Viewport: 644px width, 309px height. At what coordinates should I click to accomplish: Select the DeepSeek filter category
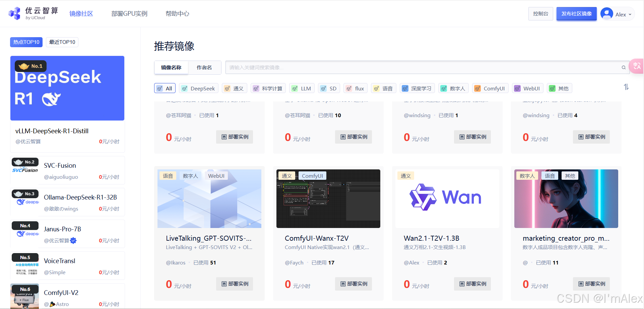click(198, 88)
